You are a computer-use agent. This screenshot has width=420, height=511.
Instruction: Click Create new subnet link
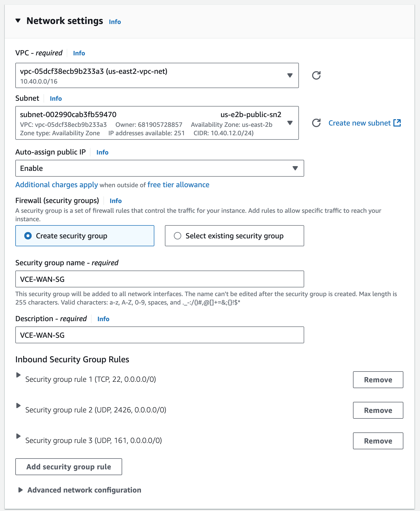tap(365, 123)
